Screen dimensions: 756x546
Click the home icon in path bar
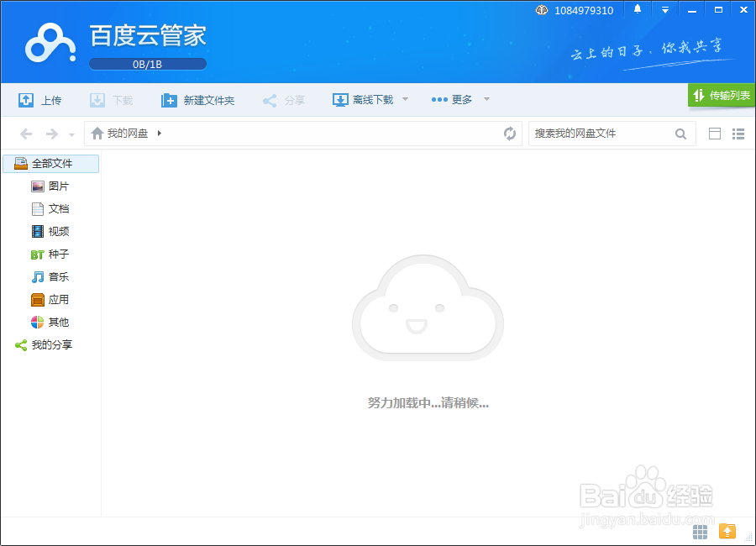tap(97, 133)
